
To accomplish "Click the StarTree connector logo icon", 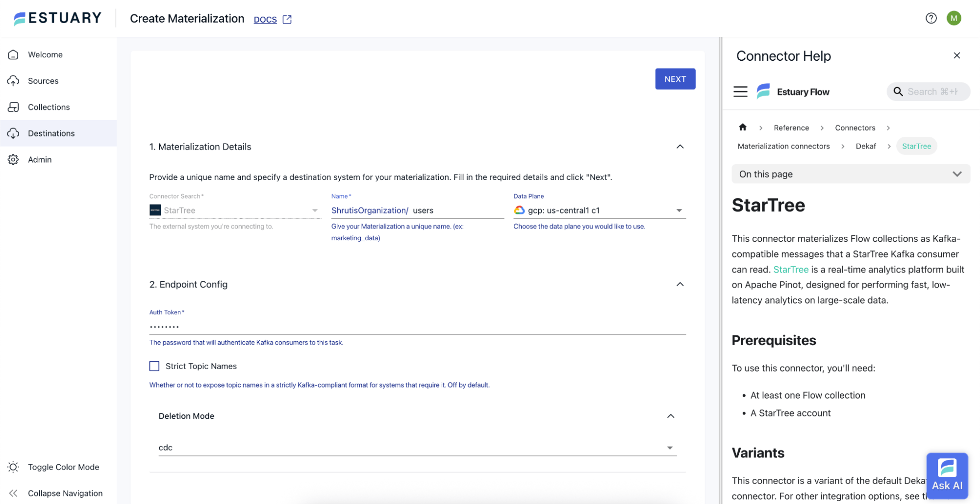I will tap(155, 210).
